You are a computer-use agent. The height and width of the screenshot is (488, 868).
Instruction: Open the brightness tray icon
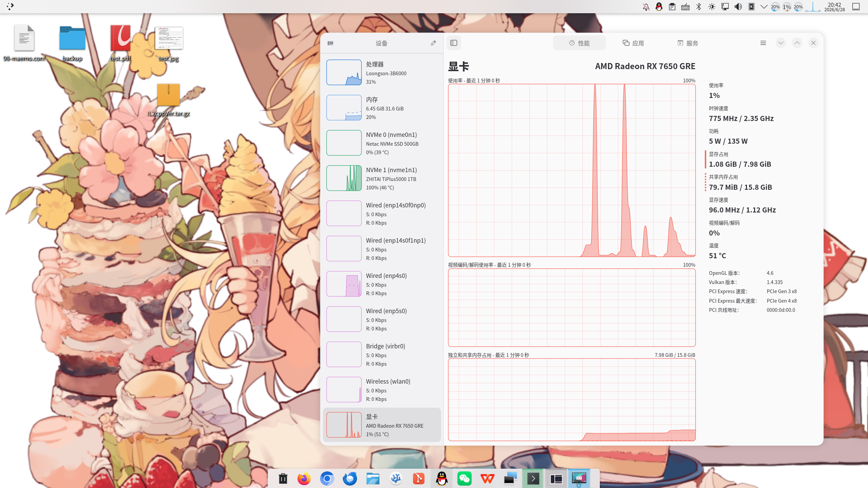[x=712, y=7]
